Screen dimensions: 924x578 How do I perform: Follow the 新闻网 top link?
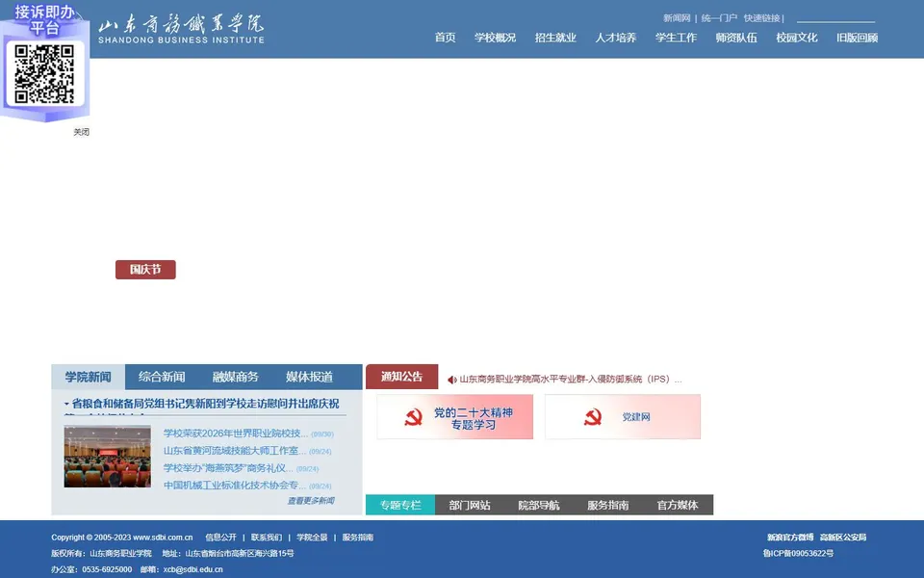click(x=677, y=18)
